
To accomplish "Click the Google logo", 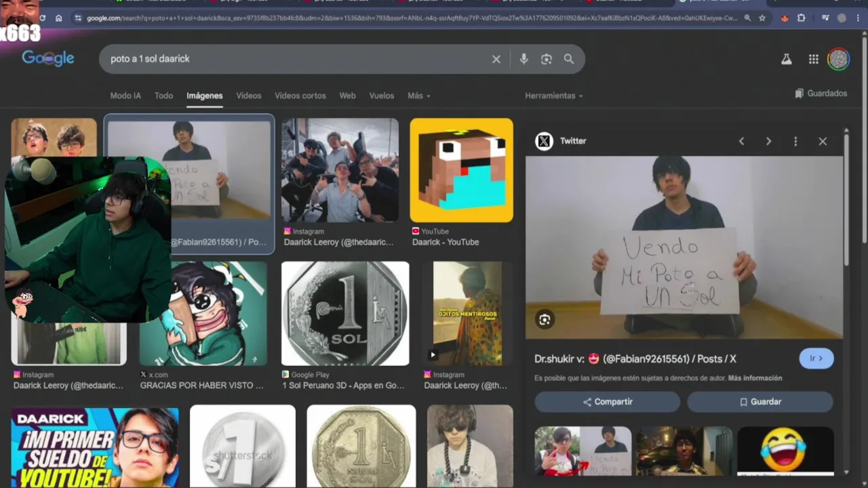I will point(48,58).
